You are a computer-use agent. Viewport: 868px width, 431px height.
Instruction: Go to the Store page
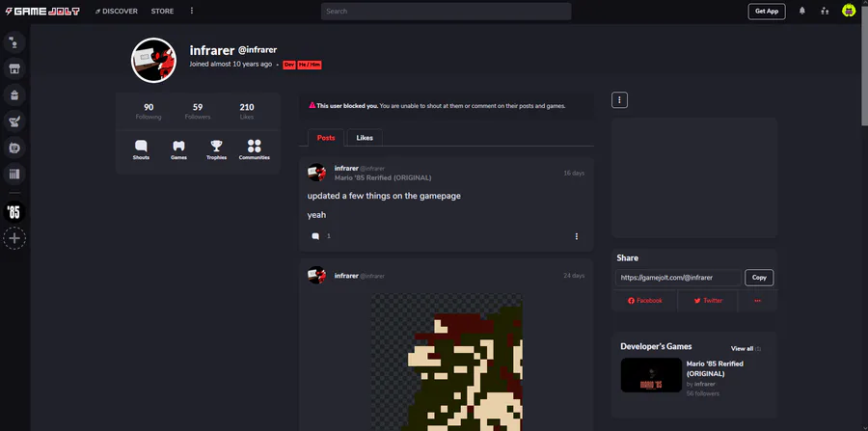click(x=162, y=11)
